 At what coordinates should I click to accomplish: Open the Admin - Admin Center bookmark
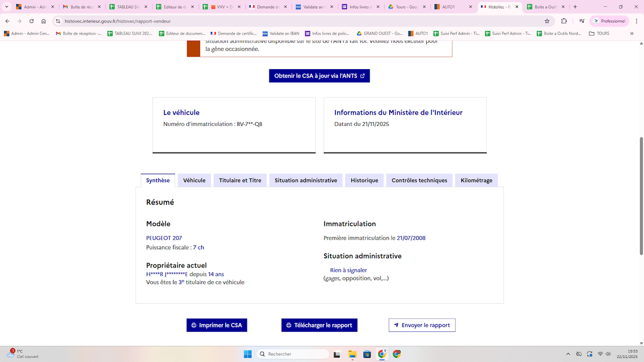[26, 33]
